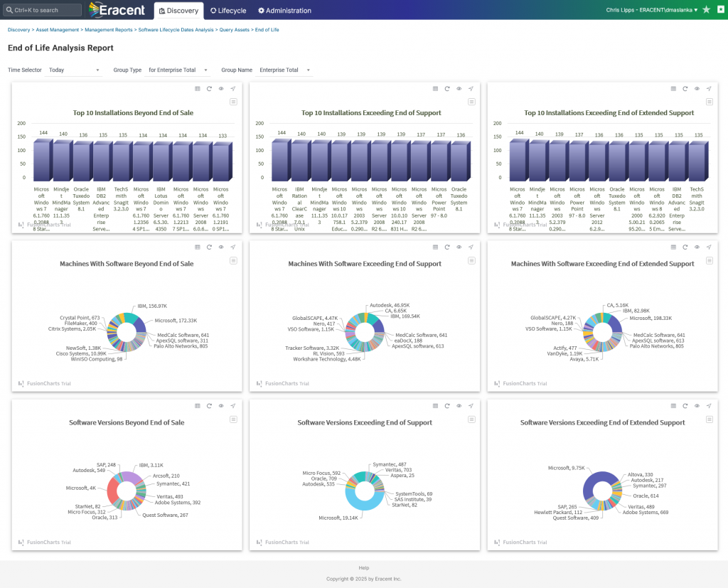Toggle eye visibility on Top 10 Beyond End of Sale
728x588 pixels.
pos(221,89)
